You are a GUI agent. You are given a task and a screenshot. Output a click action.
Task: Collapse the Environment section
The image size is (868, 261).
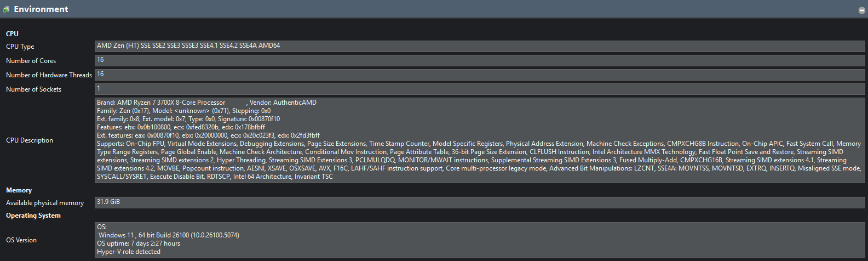862,10
